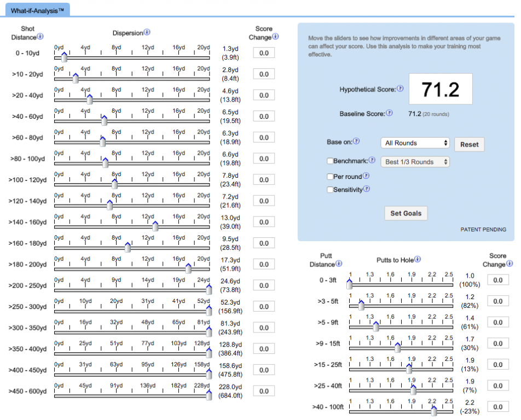Enable the Benchmark checkbox

tap(330, 161)
